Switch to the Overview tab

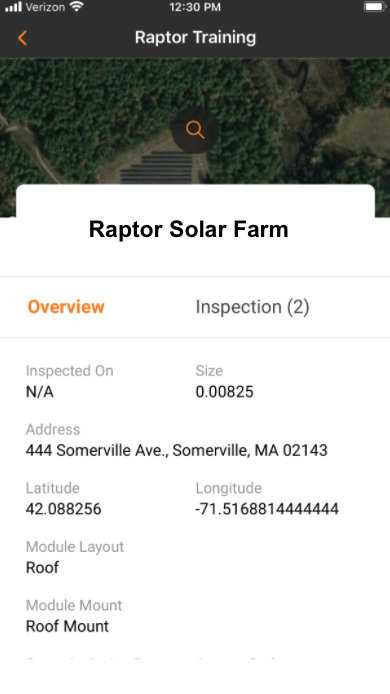click(x=66, y=307)
